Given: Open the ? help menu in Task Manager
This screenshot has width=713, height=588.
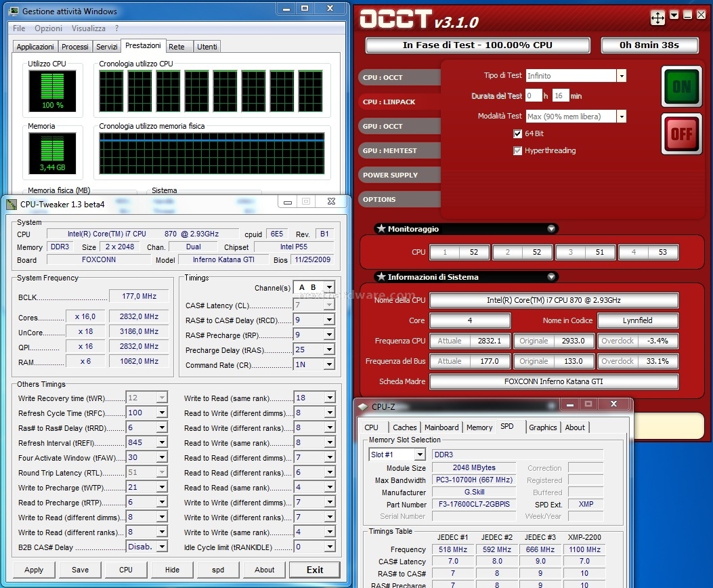Looking at the screenshot, I should [x=117, y=28].
